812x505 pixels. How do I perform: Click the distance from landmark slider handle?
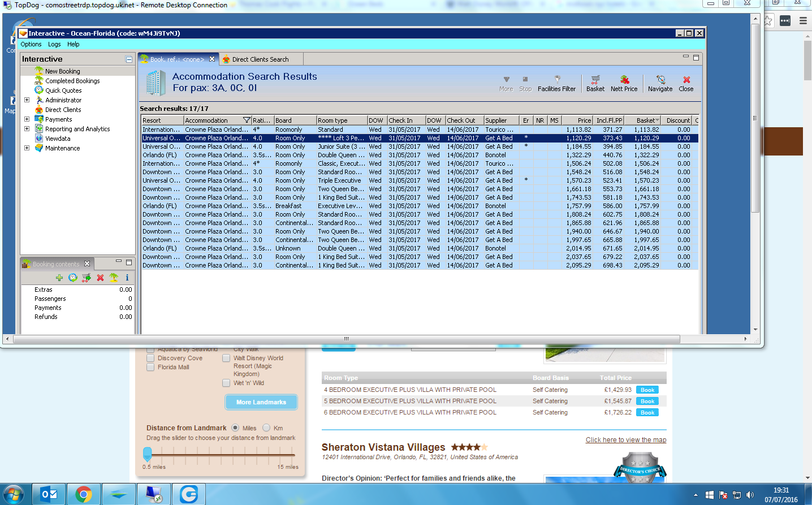(x=148, y=453)
